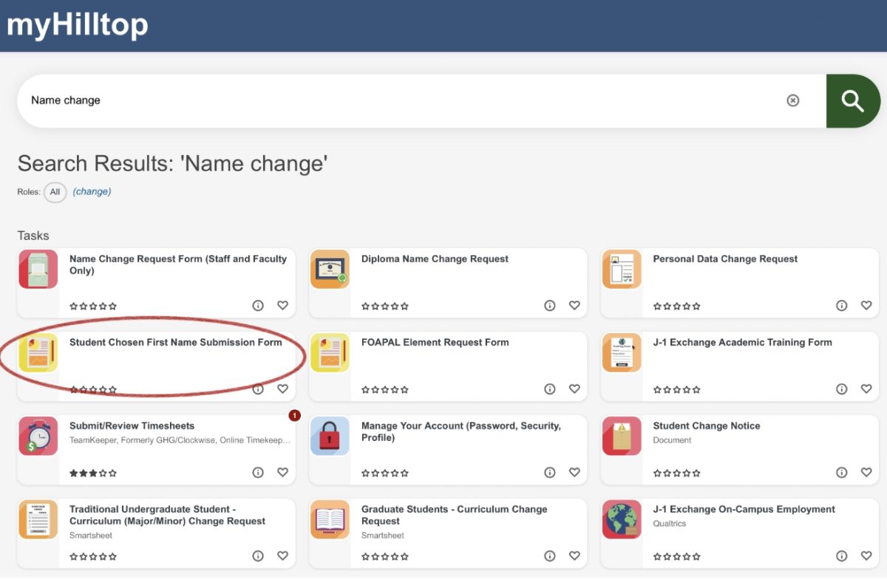Favorite the Personal Data Change Request
887x588 pixels.
(866, 305)
